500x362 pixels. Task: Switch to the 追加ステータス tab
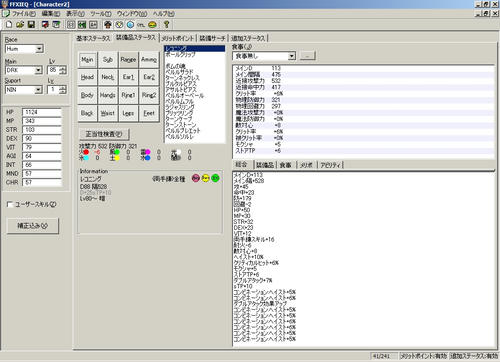click(248, 38)
